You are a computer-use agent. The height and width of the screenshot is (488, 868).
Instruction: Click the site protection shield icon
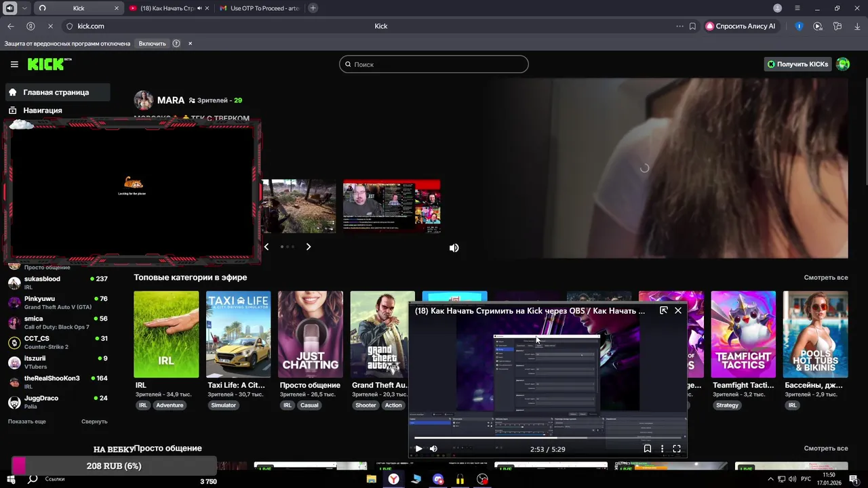(69, 26)
